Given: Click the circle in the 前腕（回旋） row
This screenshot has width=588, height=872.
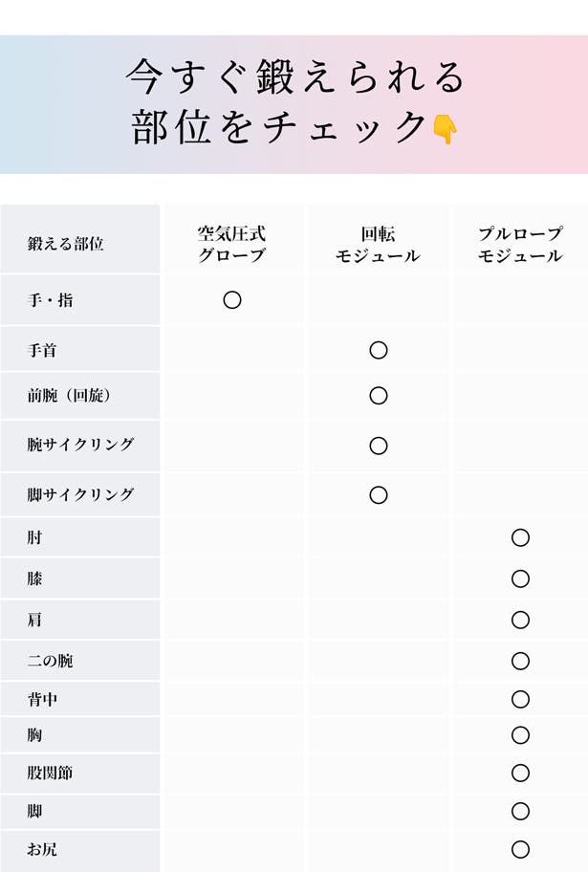Looking at the screenshot, I should tap(379, 396).
